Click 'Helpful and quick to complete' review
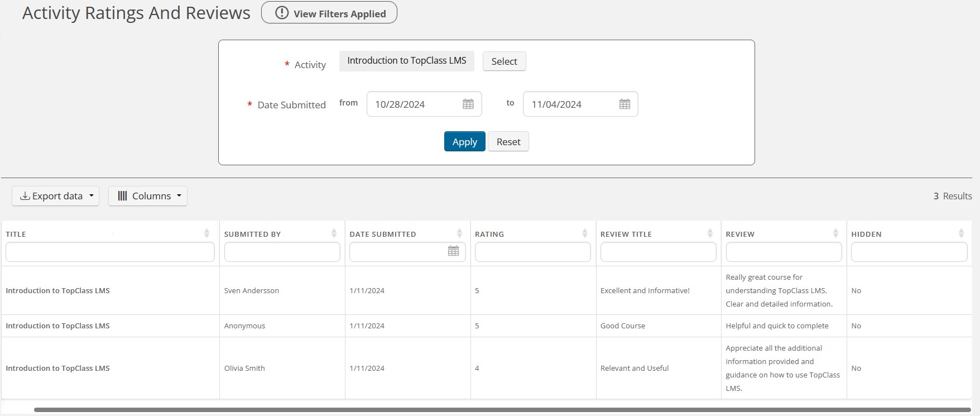Viewport: 980px width, 416px height. [x=777, y=326]
